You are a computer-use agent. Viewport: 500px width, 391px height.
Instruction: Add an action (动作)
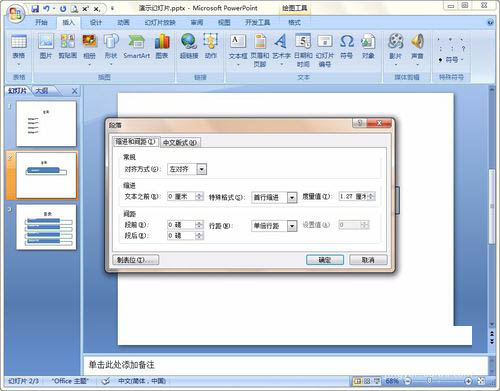(x=211, y=47)
